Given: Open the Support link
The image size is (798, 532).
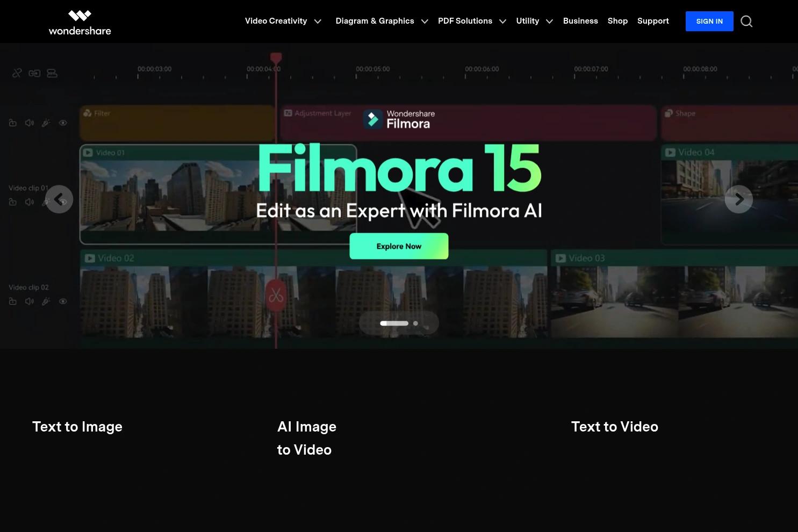Looking at the screenshot, I should click(x=653, y=21).
